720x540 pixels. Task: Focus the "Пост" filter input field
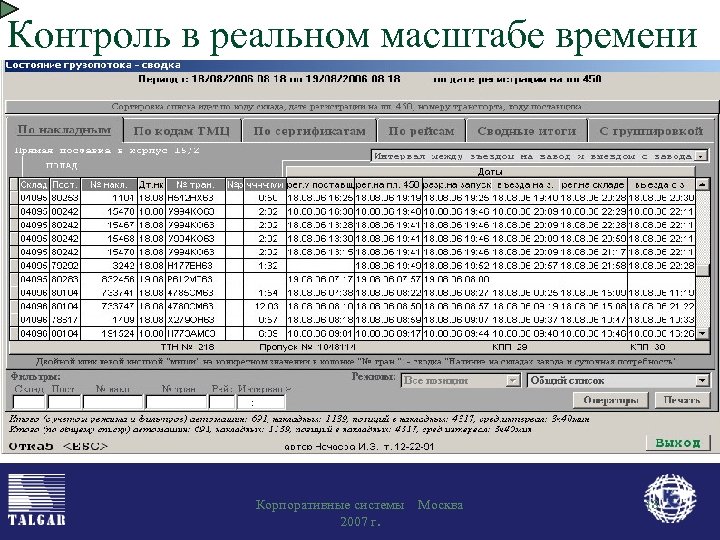click(64, 402)
